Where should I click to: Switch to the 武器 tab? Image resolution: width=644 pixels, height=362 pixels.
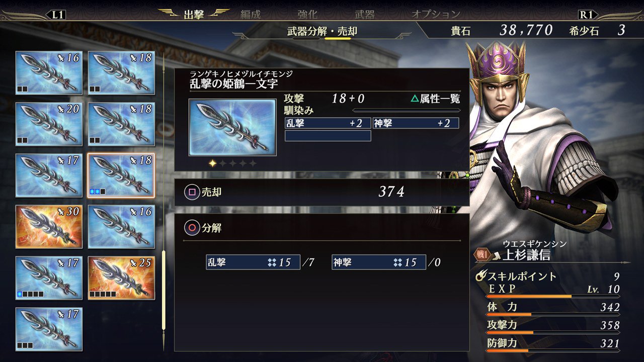coord(365,14)
